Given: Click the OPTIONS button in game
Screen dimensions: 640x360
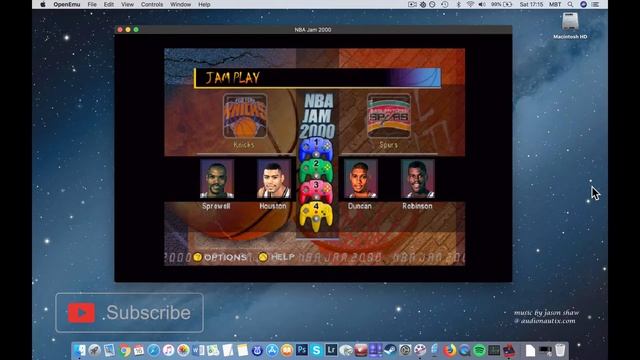Looking at the screenshot, I should coord(220,257).
